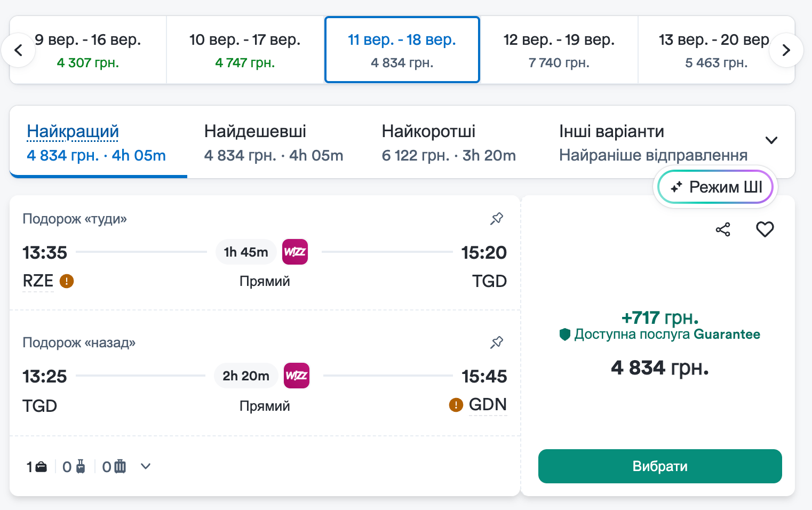The height and width of the screenshot is (510, 812).
Task: Click the «Вибрати» button
Action: pyautogui.click(x=660, y=466)
